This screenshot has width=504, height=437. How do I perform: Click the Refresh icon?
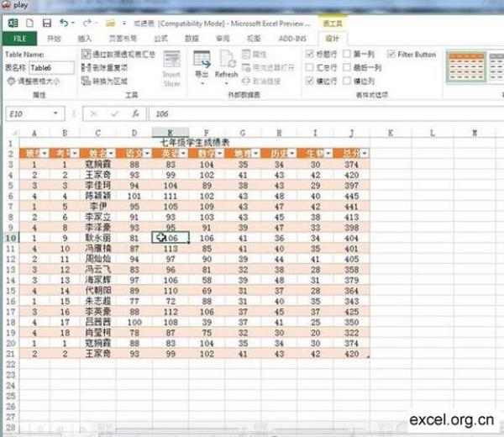227,59
